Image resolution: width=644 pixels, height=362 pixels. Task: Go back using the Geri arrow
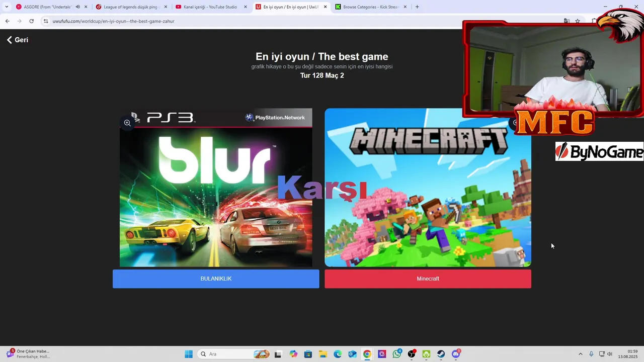pos(18,40)
